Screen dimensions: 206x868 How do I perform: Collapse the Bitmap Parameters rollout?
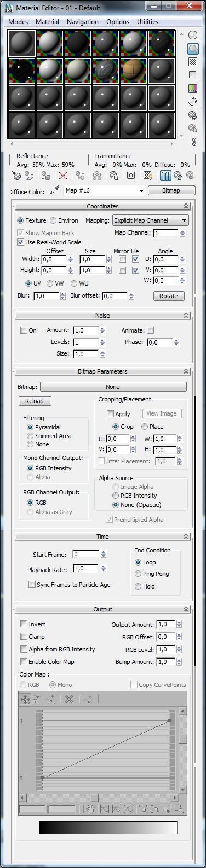click(x=102, y=371)
